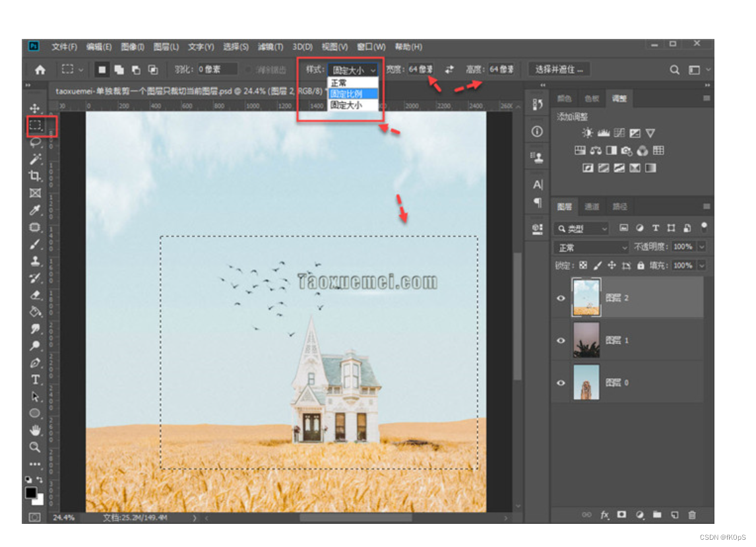
Task: Add a Brightness/Contrast adjustment
Action: [x=586, y=133]
